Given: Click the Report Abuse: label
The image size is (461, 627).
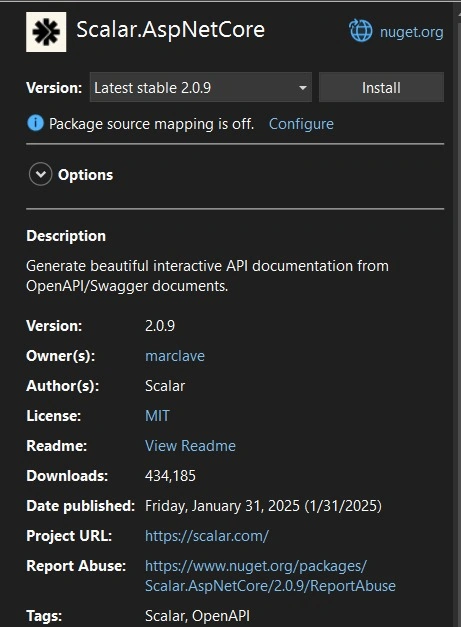Looking at the screenshot, I should click(x=76, y=566).
